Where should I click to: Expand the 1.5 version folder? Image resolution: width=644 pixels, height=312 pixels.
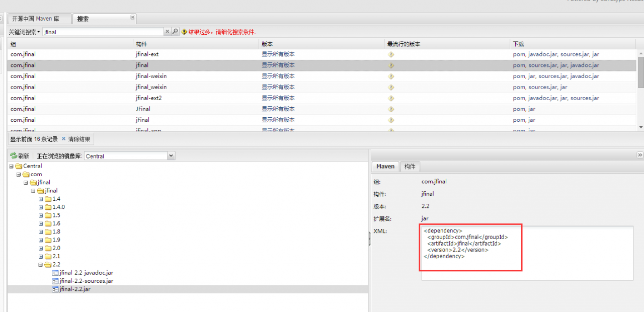41,215
